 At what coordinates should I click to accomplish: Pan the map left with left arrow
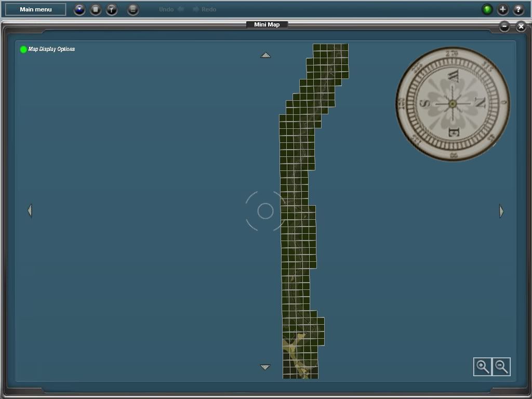[x=30, y=211]
